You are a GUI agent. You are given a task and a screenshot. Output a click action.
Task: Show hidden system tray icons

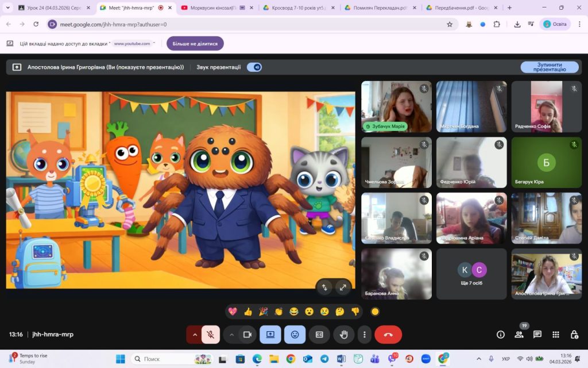click(x=479, y=359)
